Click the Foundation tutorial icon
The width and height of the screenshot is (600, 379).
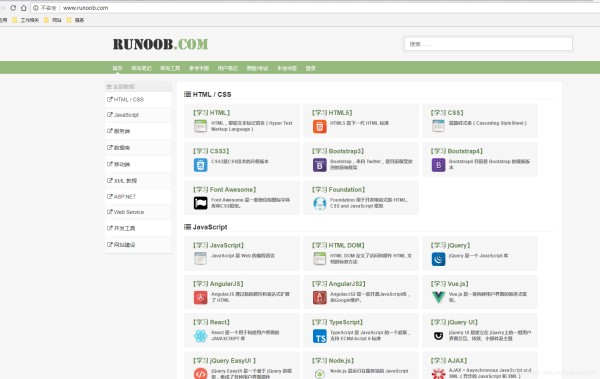click(x=320, y=203)
